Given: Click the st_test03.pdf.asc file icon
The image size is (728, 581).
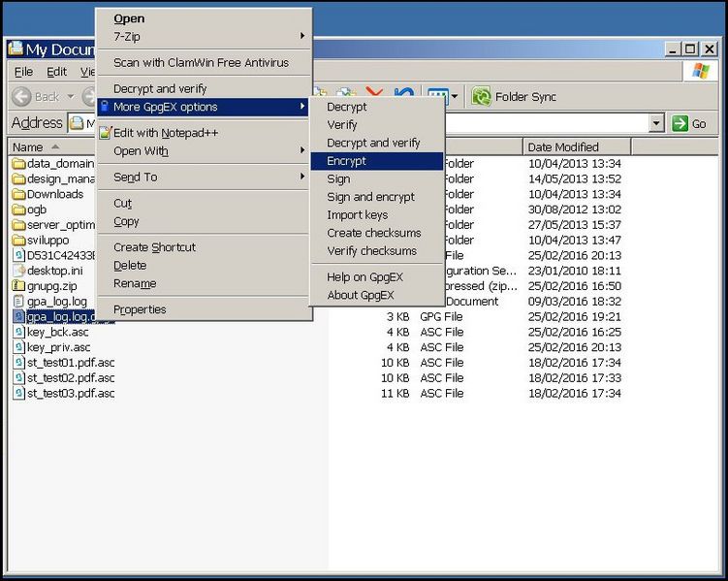Looking at the screenshot, I should (18, 394).
